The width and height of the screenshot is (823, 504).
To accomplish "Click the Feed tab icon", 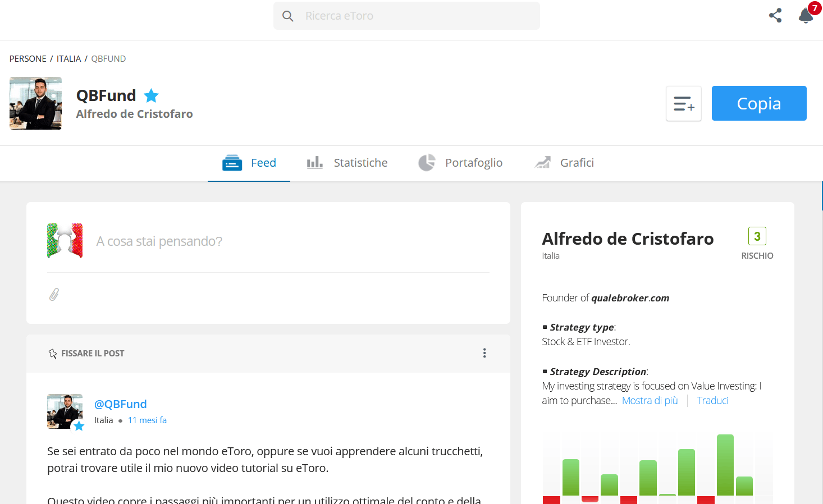I will click(x=232, y=163).
